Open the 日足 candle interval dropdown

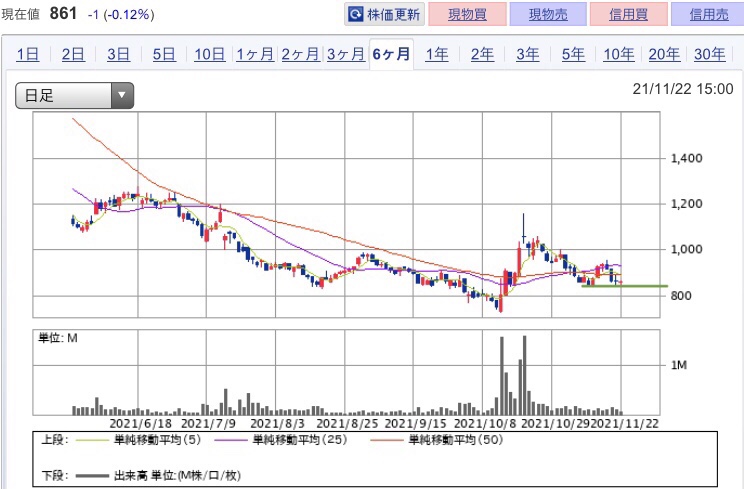pyautogui.click(x=74, y=95)
